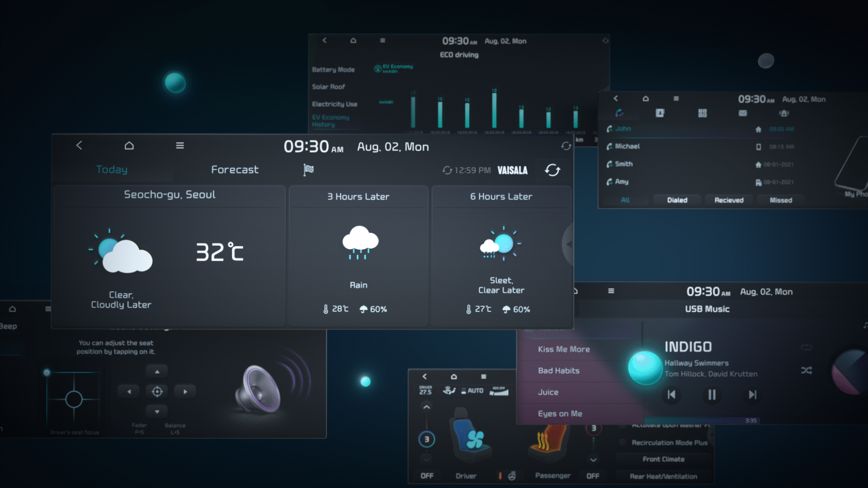Click the sound position pad handle
The image size is (868, 488).
(x=47, y=372)
